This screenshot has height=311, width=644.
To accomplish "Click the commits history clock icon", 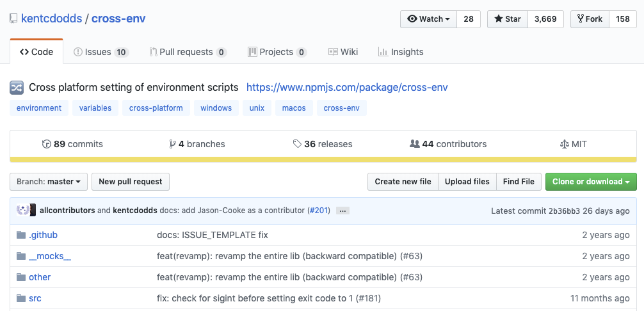I will coord(46,144).
